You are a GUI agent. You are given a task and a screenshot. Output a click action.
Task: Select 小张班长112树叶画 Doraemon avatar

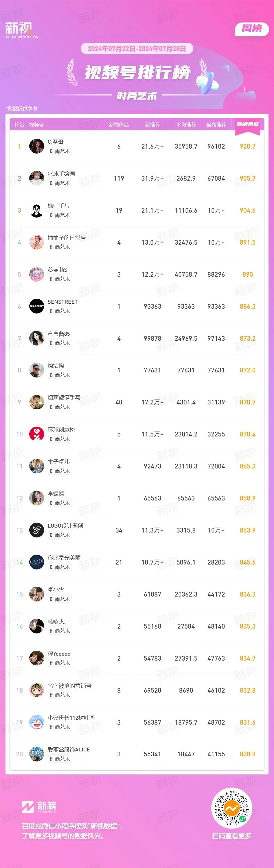(x=36, y=722)
